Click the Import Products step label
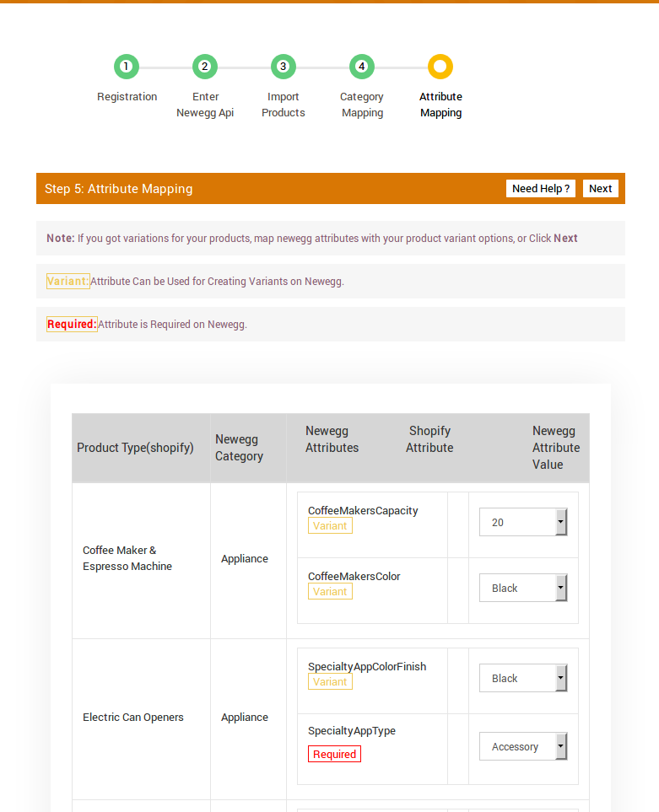The image size is (659, 812). coord(284,105)
